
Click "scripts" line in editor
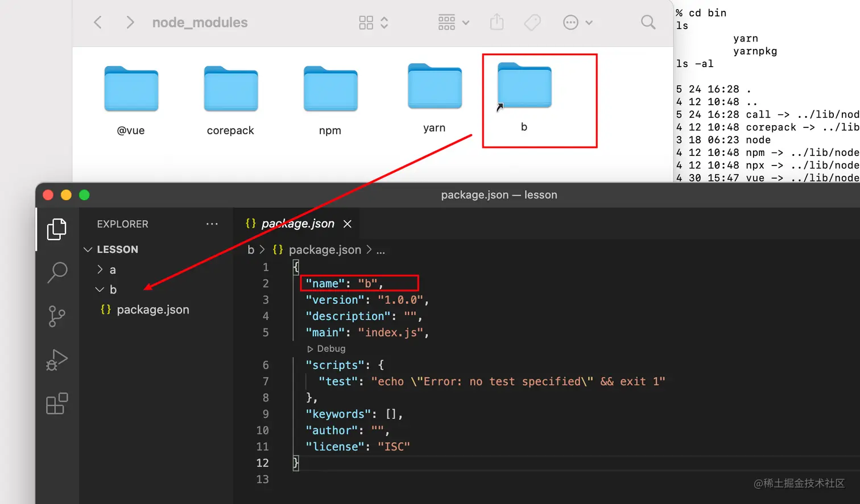coord(345,365)
